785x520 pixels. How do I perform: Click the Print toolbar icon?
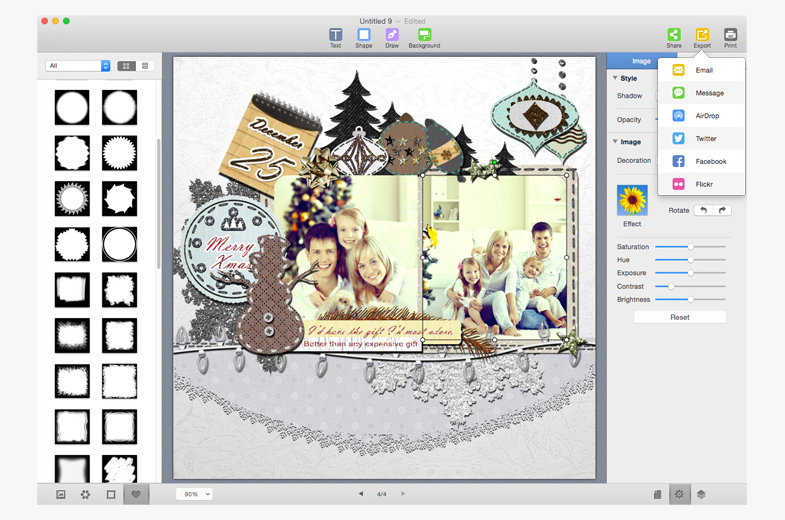tap(730, 38)
